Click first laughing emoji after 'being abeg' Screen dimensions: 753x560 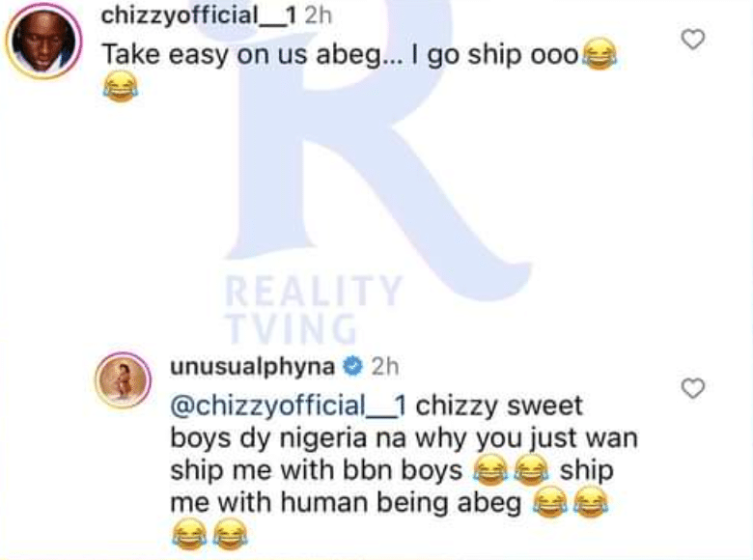[550, 501]
